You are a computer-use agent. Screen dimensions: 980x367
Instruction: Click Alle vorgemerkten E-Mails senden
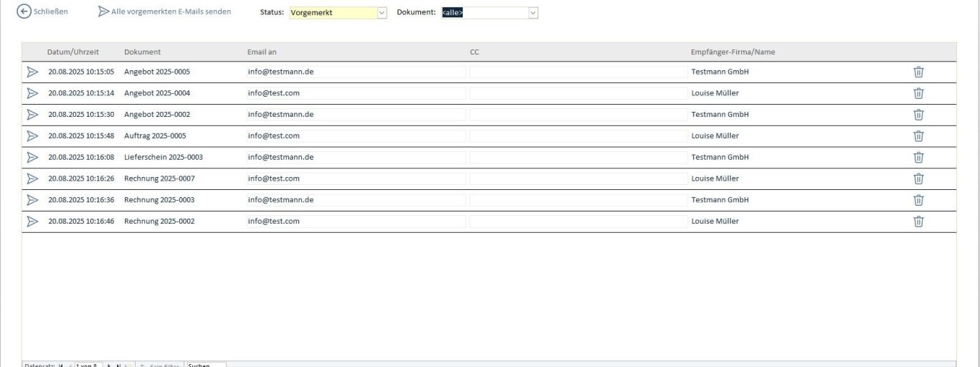tap(165, 11)
